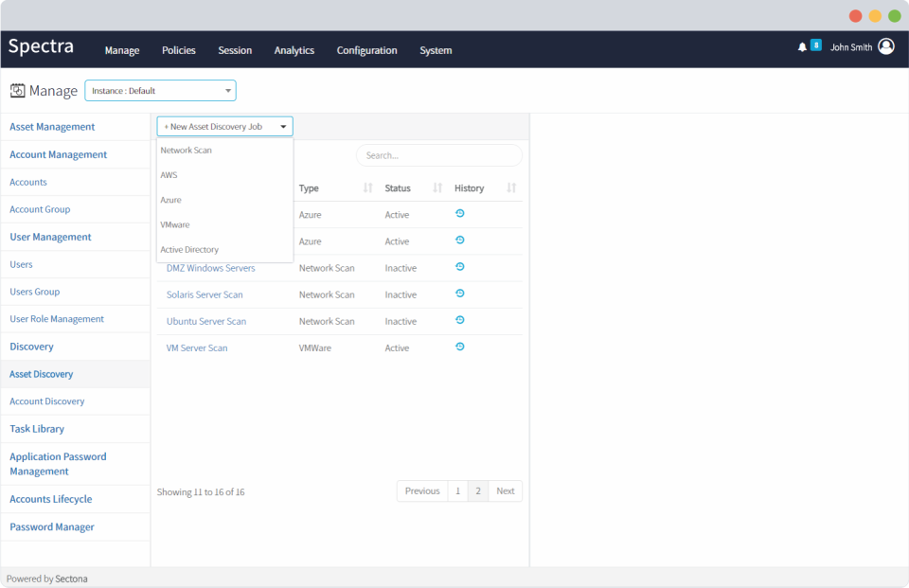View history icon for Ubuntu Server Scan
The height and width of the screenshot is (588, 909).
460,320
